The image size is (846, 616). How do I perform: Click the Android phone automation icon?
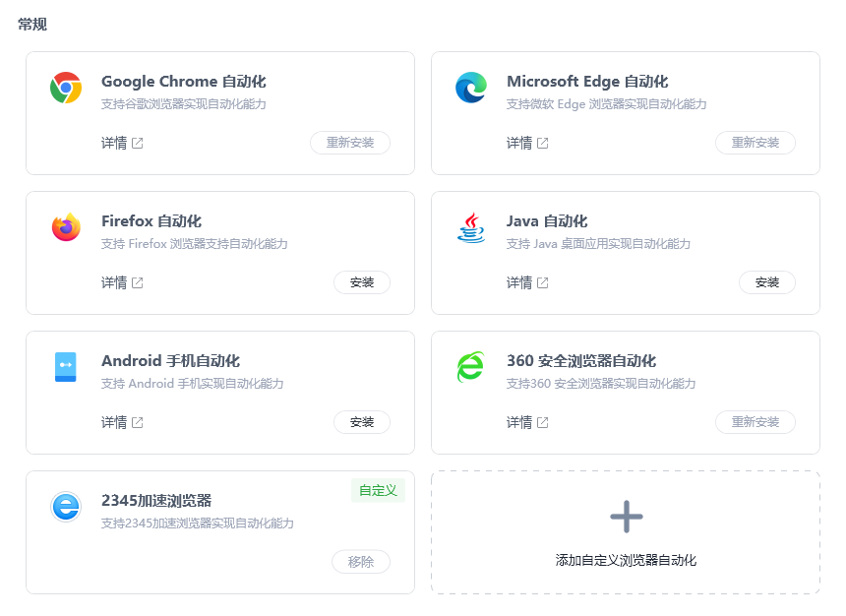pos(66,367)
